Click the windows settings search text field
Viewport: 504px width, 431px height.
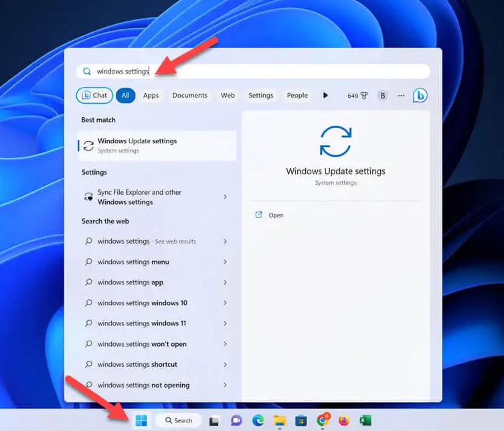click(x=253, y=71)
